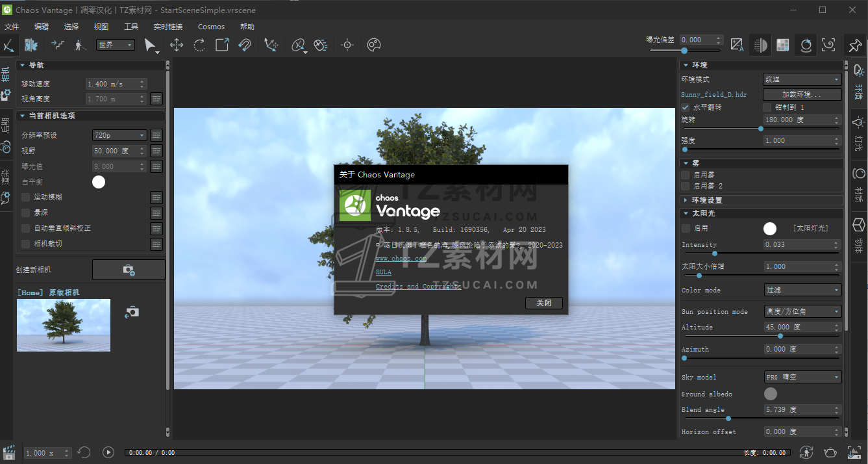Open the 工具 menu
Image resolution: width=868 pixels, height=464 pixels.
click(x=131, y=27)
